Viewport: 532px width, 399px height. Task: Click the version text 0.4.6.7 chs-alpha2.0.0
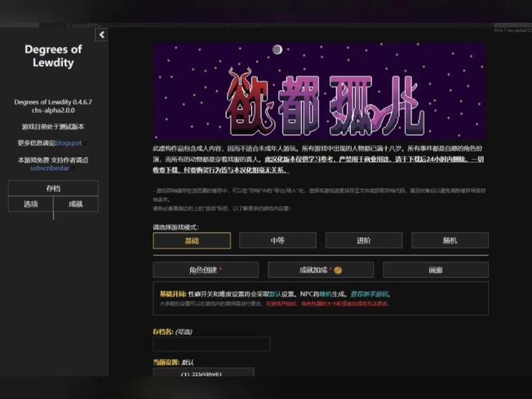click(x=53, y=106)
